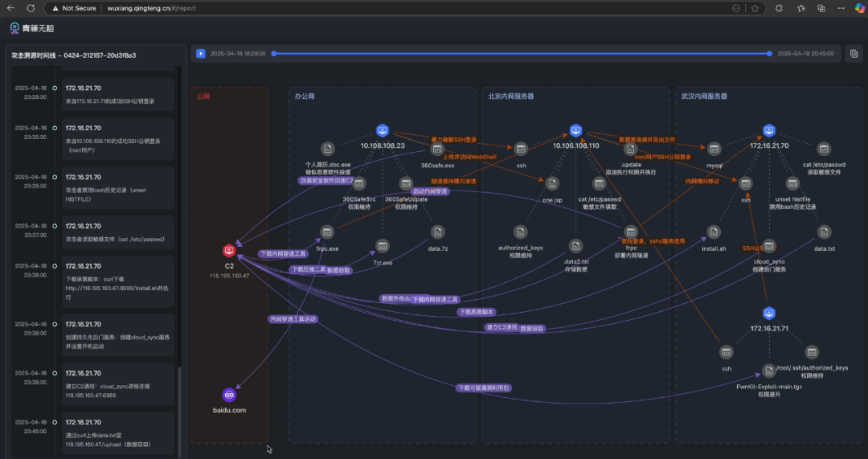Click the 10.106.108.110 host icon

pyautogui.click(x=575, y=130)
